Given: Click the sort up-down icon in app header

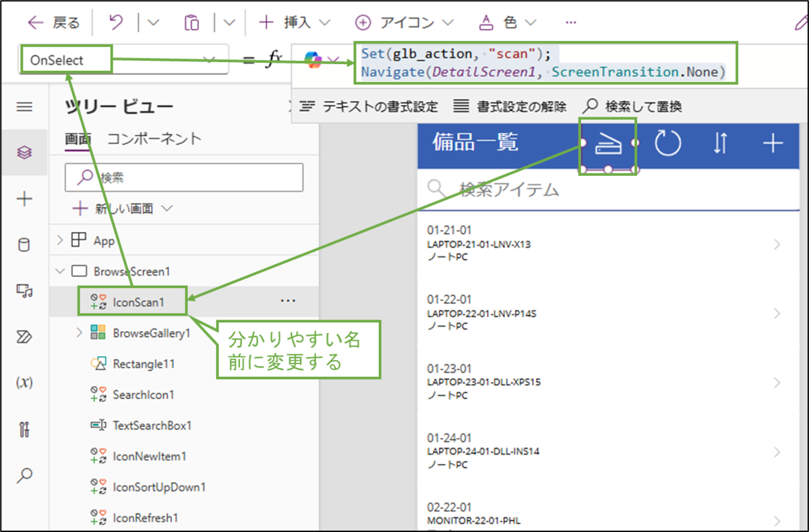Looking at the screenshot, I should pos(720,144).
